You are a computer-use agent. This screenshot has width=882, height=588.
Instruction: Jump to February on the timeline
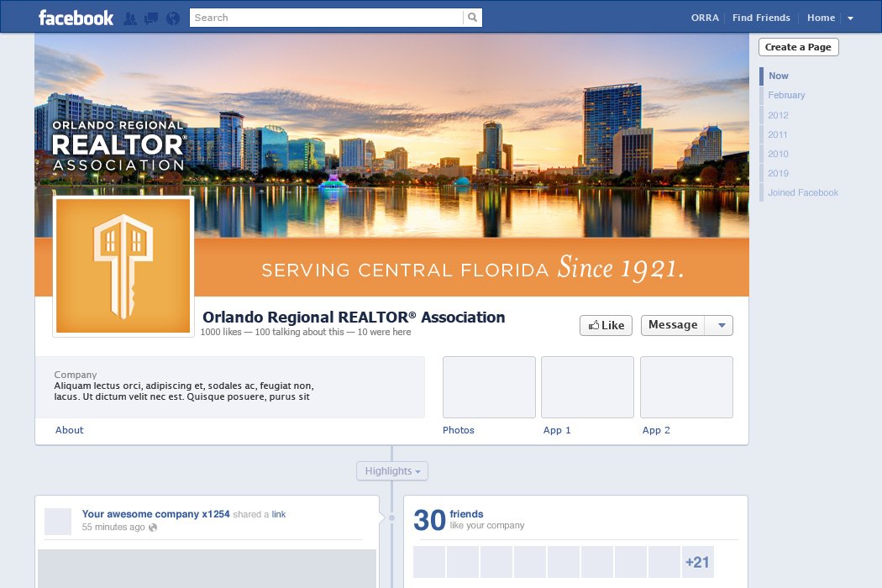point(786,95)
